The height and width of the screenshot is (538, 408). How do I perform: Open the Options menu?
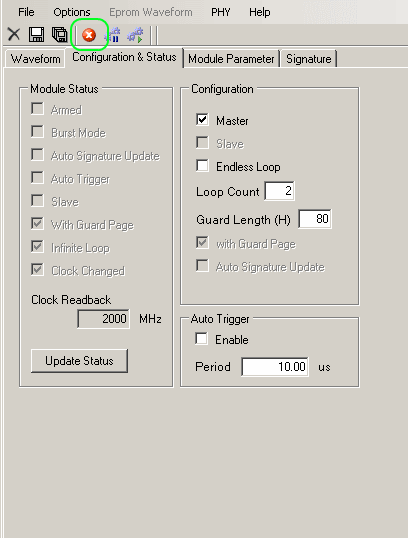point(72,12)
